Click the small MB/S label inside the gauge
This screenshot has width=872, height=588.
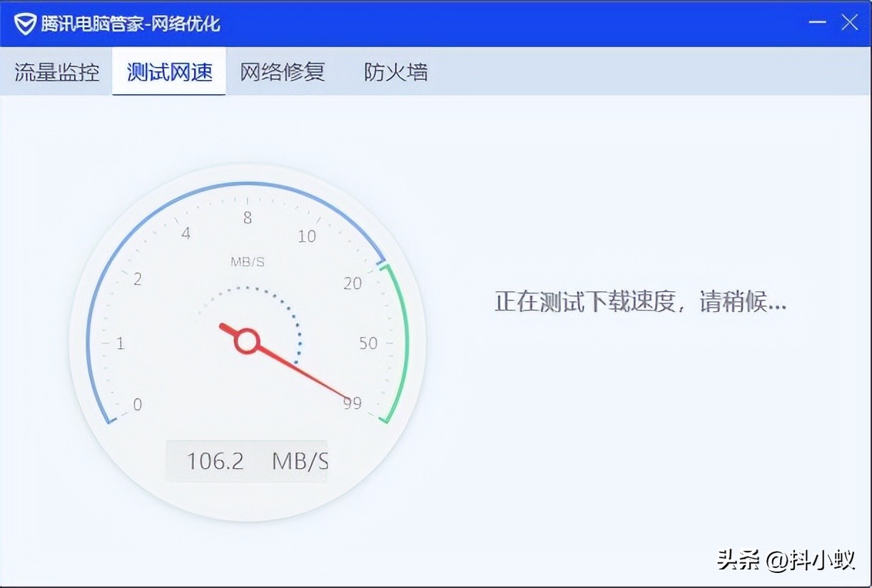tap(248, 262)
